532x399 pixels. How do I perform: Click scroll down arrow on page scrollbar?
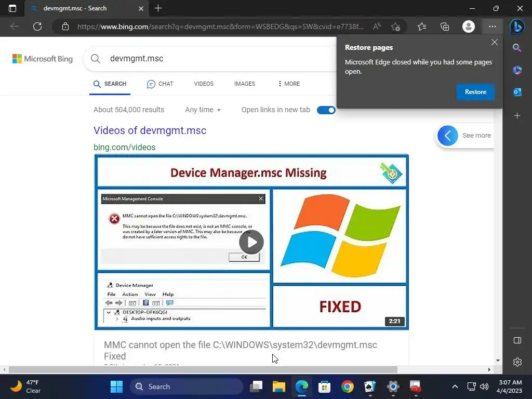[498, 361]
